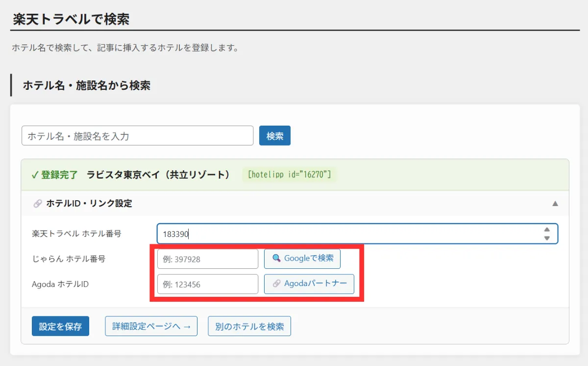Image resolution: width=588 pixels, height=366 pixels.
Task: Click the link chain icon beside ホテルID・リンク設定
Action: coord(37,204)
